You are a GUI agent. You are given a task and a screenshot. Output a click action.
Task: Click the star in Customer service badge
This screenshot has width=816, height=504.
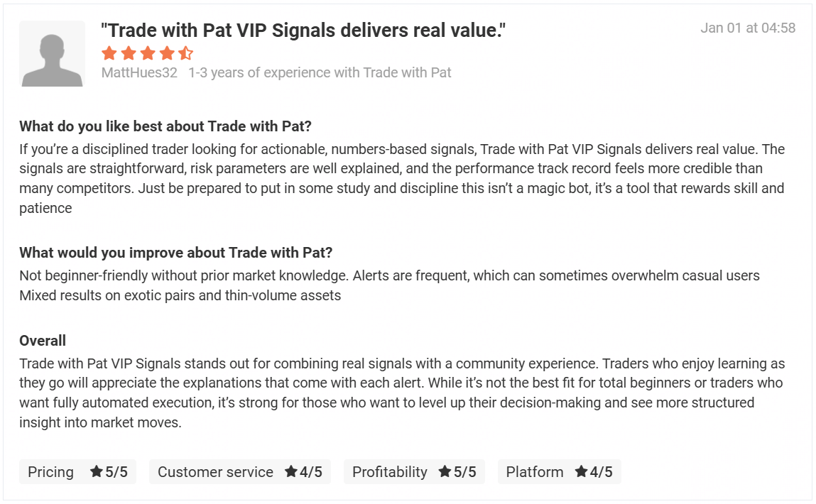click(x=290, y=472)
